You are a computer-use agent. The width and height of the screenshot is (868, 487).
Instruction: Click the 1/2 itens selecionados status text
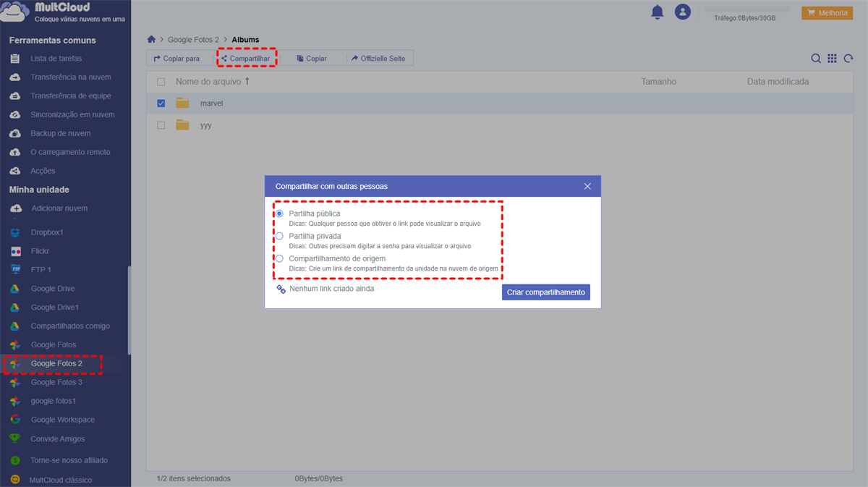pyautogui.click(x=193, y=478)
